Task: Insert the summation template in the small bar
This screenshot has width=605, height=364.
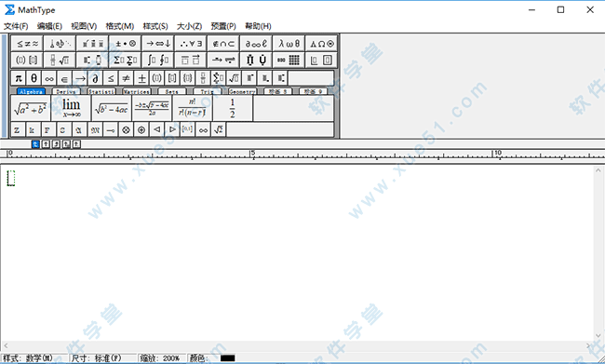Action: 219,78
